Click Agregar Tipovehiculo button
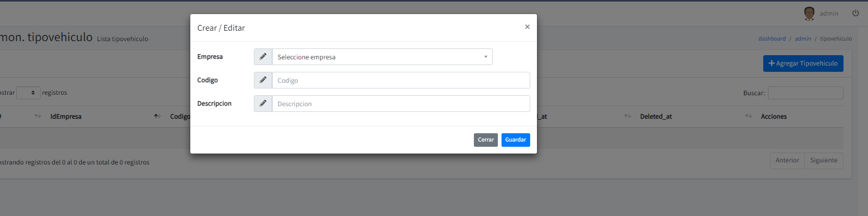Viewport: 868px width, 216px height. [x=803, y=63]
